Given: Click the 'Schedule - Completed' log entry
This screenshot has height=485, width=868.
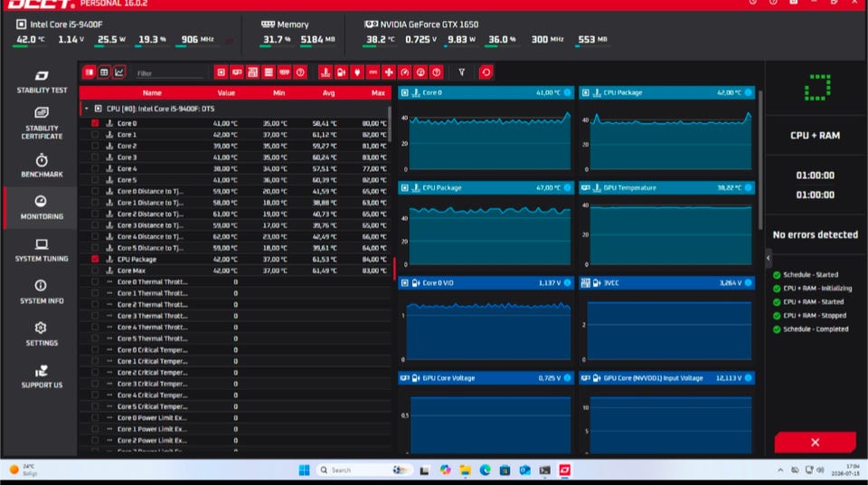Looking at the screenshot, I should coord(810,329).
